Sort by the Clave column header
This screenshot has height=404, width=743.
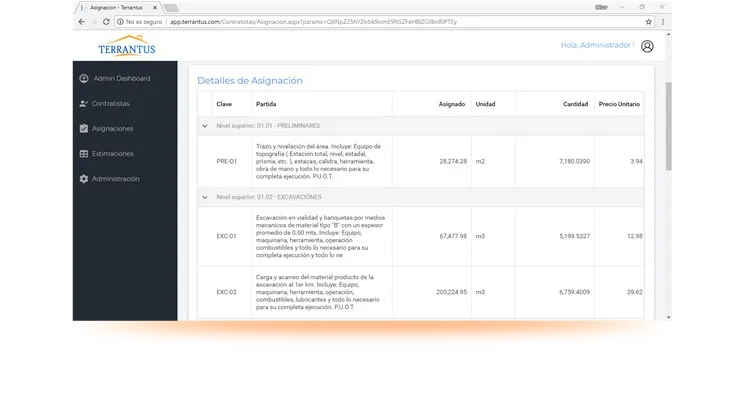[224, 104]
